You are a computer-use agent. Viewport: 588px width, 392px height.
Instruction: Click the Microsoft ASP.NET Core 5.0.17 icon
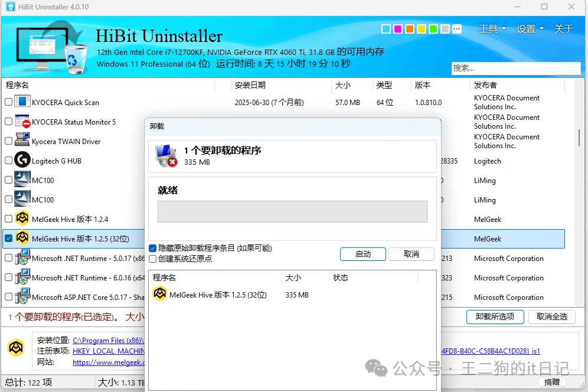pos(22,296)
